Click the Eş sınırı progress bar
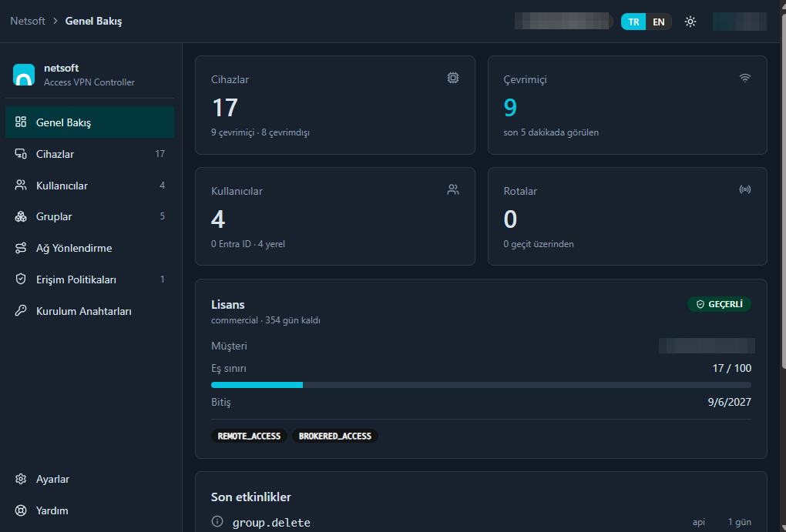The height and width of the screenshot is (532, 786). point(481,385)
